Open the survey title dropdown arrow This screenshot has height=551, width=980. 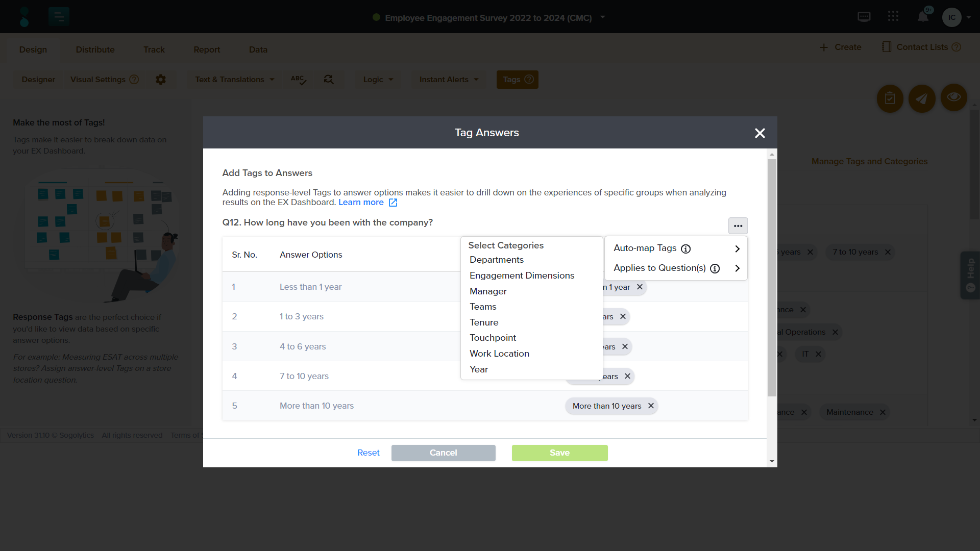[603, 17]
